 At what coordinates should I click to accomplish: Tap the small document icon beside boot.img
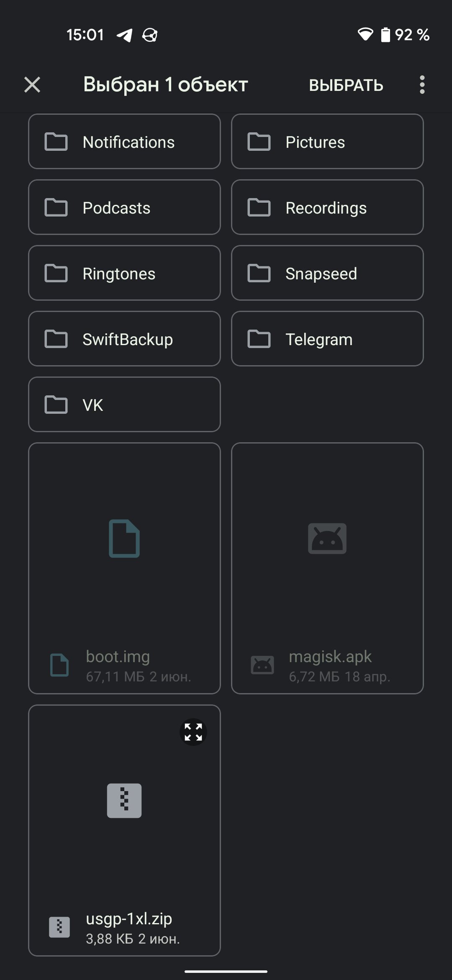tap(59, 665)
